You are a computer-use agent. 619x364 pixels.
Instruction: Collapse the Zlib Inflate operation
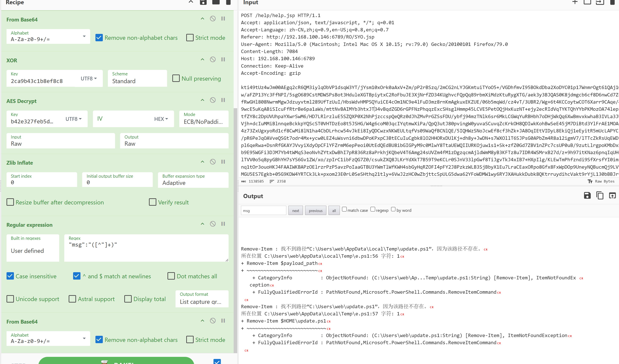coord(202,162)
